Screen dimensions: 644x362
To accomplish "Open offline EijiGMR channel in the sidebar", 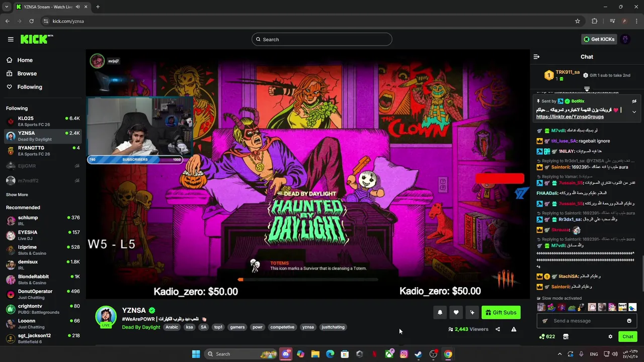I will pyautogui.click(x=43, y=166).
